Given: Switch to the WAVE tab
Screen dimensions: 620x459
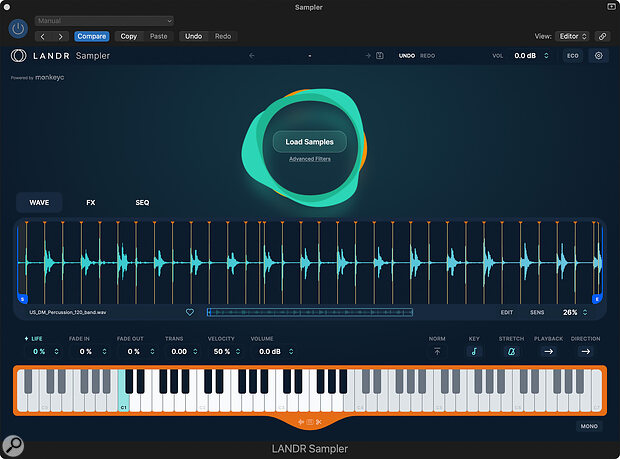Looking at the screenshot, I should 39,202.
